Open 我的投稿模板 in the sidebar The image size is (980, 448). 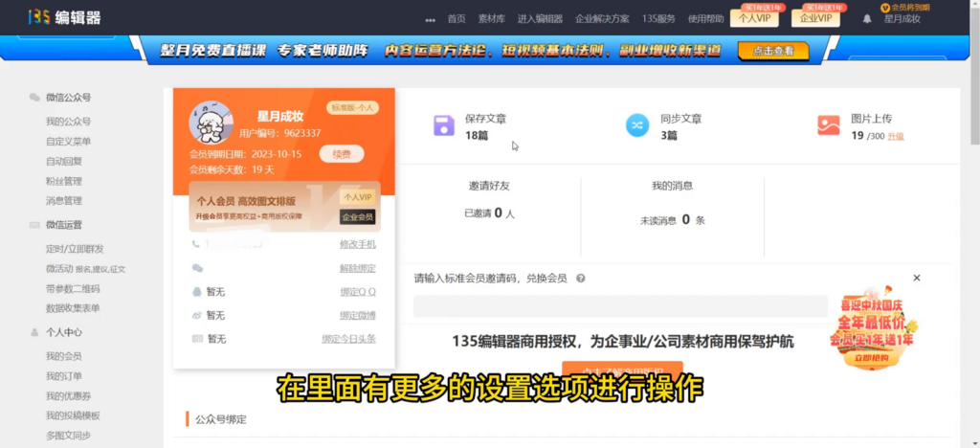click(x=73, y=416)
